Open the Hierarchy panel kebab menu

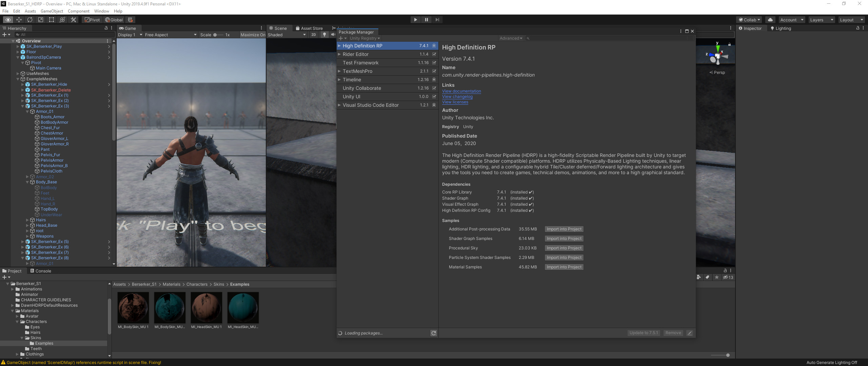(112, 28)
